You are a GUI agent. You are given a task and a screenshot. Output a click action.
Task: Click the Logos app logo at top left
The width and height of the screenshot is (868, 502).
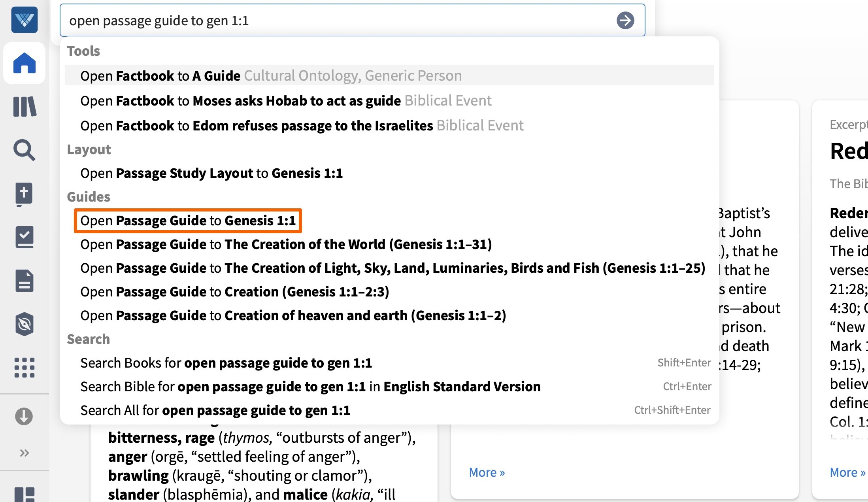click(24, 20)
